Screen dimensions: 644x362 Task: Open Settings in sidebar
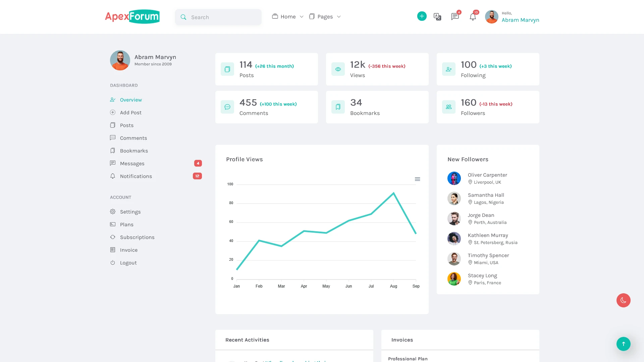click(130, 212)
